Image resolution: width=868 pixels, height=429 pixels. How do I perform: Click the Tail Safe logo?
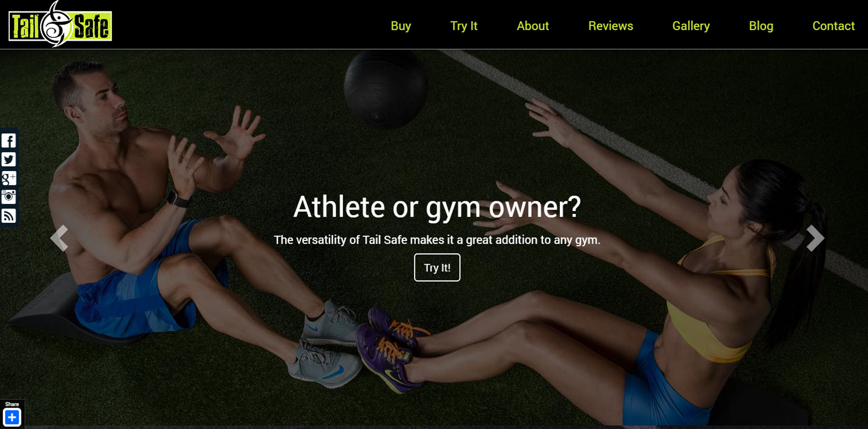[60, 24]
